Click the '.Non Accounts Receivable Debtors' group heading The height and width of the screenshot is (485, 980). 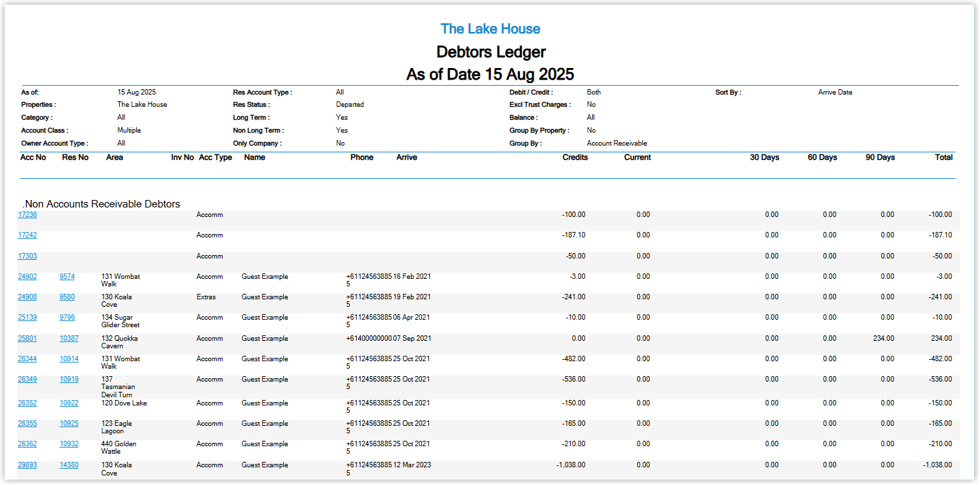tap(101, 204)
